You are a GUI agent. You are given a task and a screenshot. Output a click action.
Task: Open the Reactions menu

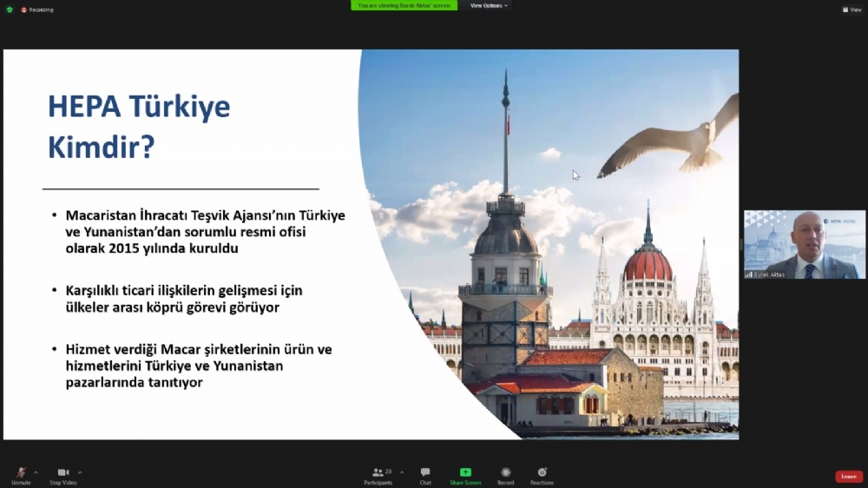point(542,476)
